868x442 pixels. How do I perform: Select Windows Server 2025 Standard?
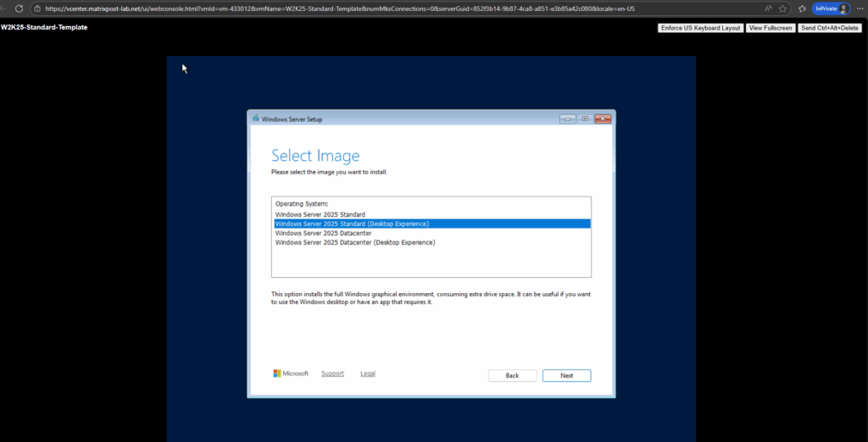point(431,214)
